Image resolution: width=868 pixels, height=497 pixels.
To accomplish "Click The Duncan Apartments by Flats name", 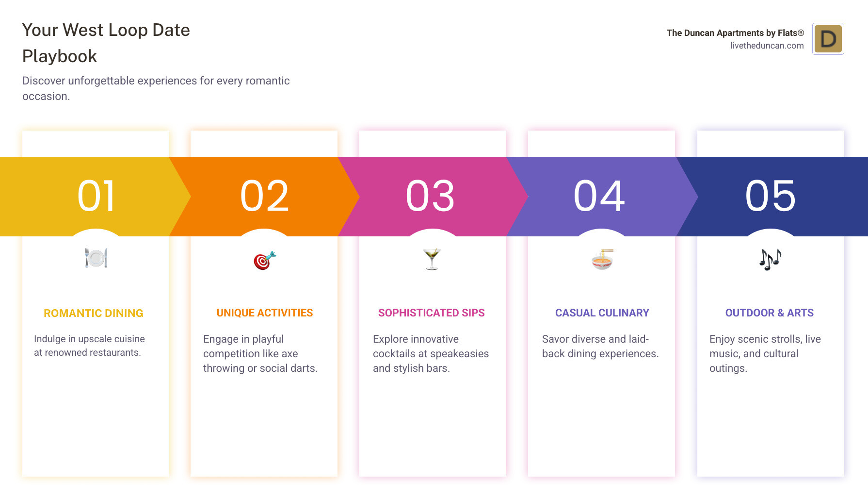I will pyautogui.click(x=735, y=33).
